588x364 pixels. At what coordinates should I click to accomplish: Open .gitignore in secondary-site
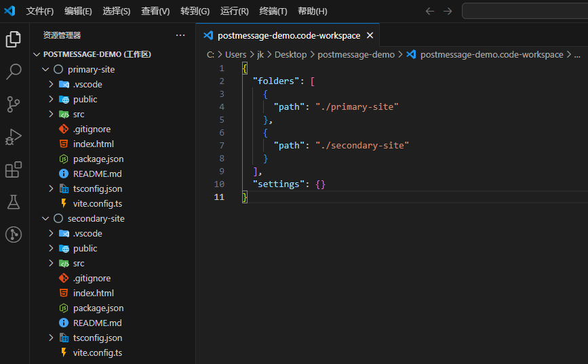[x=92, y=278]
